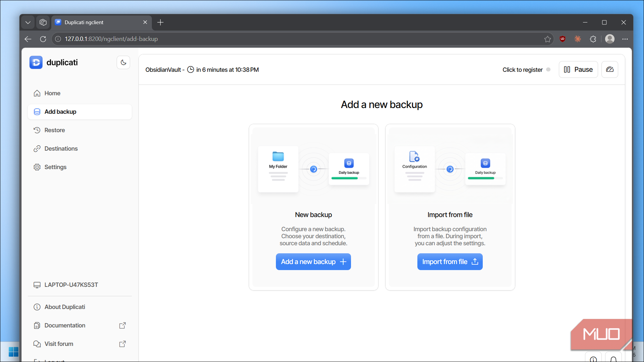Open the Restore page
Image resolution: width=644 pixels, height=362 pixels.
pos(80,130)
